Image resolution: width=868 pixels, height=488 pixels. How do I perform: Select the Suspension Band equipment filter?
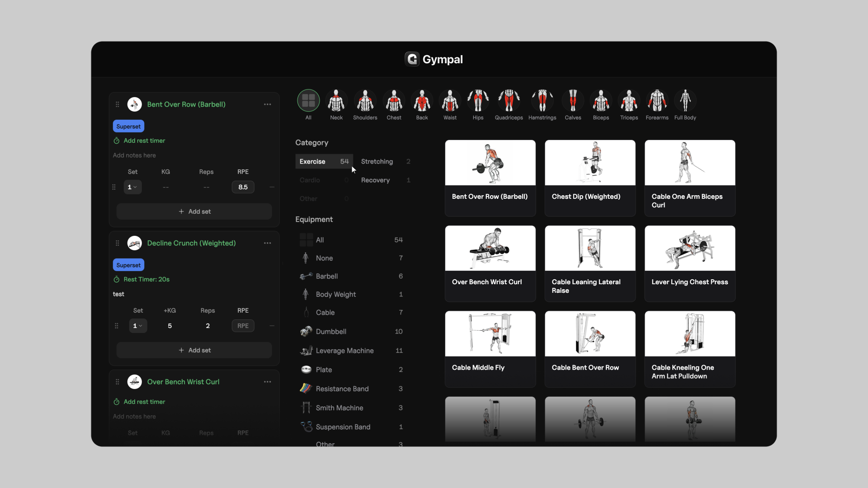[351, 427]
